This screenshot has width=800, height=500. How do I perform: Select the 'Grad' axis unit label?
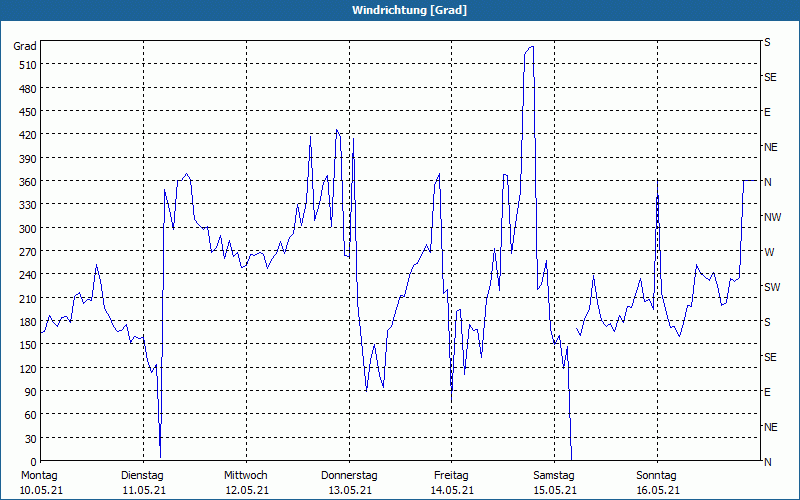[25, 46]
